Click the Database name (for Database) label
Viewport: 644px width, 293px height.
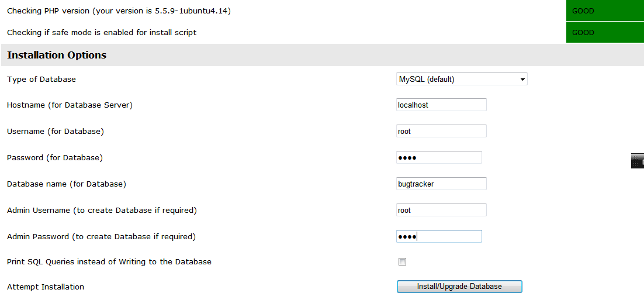(67, 184)
